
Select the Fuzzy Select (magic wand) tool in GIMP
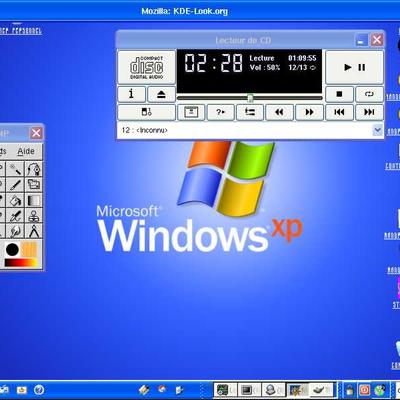tap(15, 169)
